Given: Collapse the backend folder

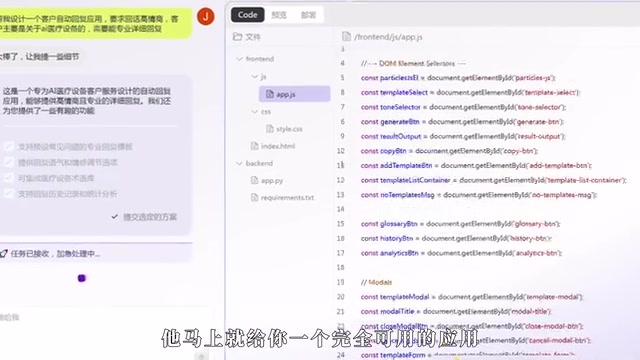Looking at the screenshot, I should 239,163.
